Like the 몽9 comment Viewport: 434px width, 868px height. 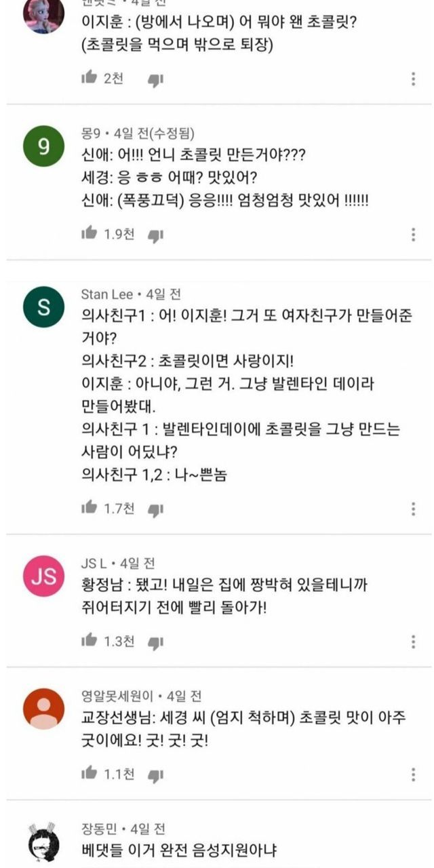point(89,234)
